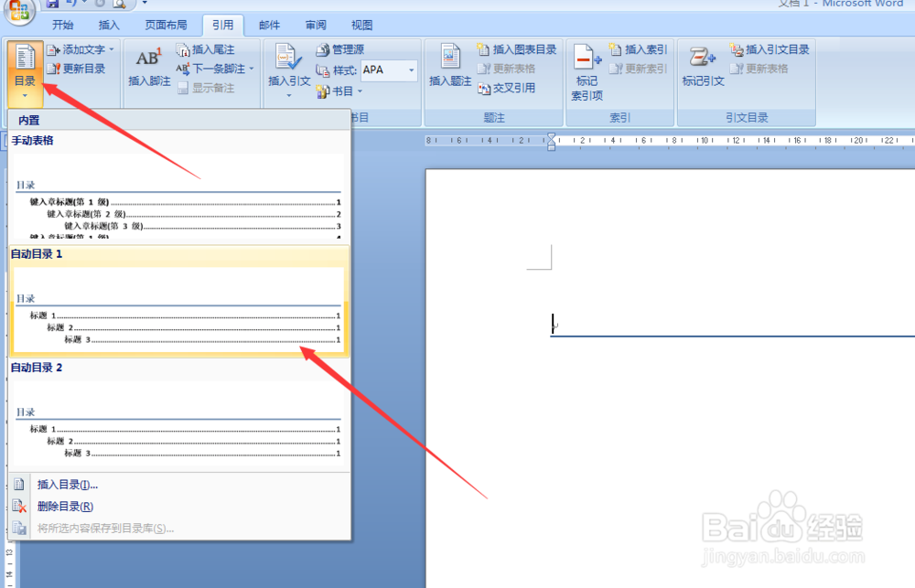915x588 pixels.
Task: Click 插入引文目录 button
Action: pos(770,49)
